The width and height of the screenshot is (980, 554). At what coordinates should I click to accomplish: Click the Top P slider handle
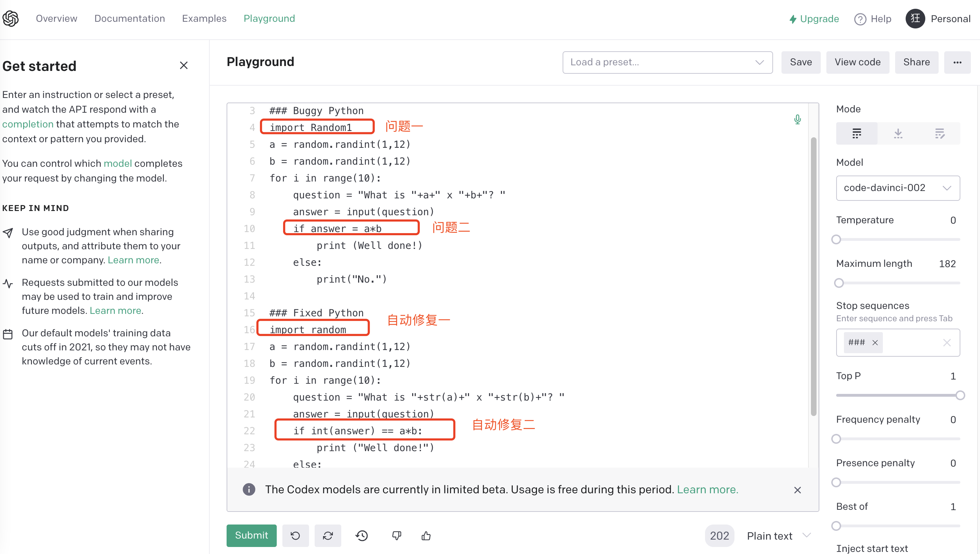pyautogui.click(x=960, y=395)
